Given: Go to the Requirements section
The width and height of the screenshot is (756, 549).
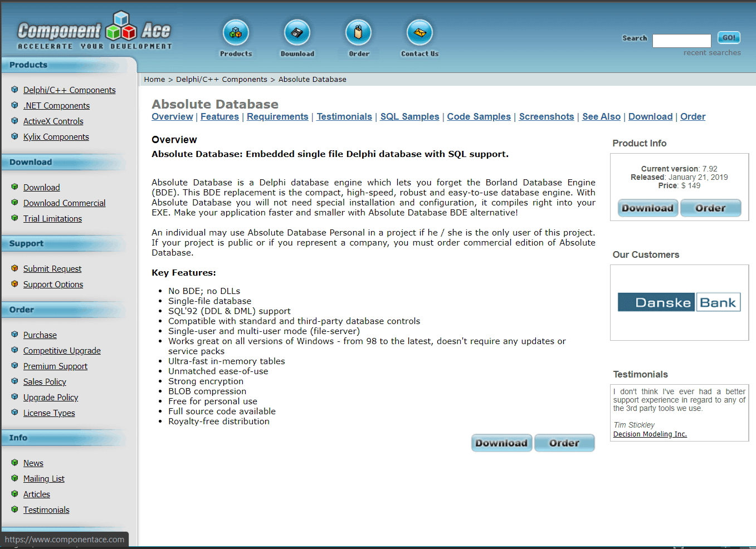Looking at the screenshot, I should 277,116.
